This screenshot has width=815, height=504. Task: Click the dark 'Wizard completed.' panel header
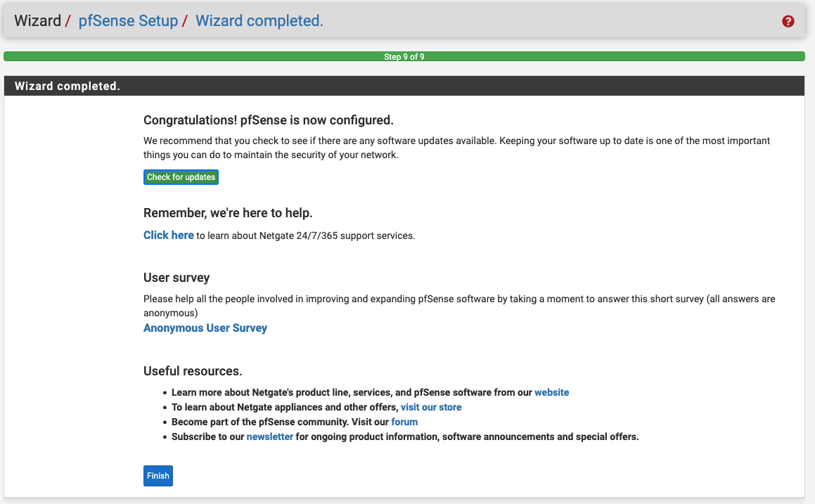pyautogui.click(x=404, y=86)
